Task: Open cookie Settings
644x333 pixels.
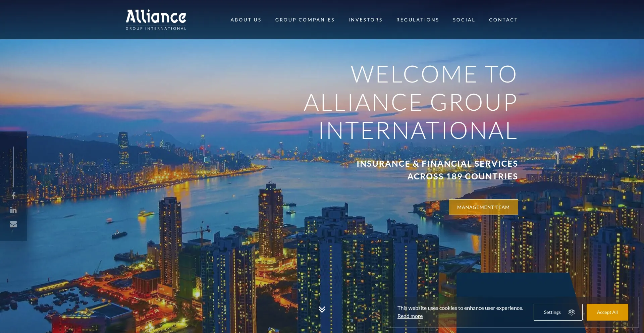Action: point(558,312)
